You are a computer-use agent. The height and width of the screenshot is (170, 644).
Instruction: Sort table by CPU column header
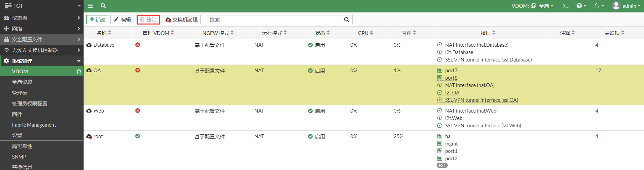point(365,33)
